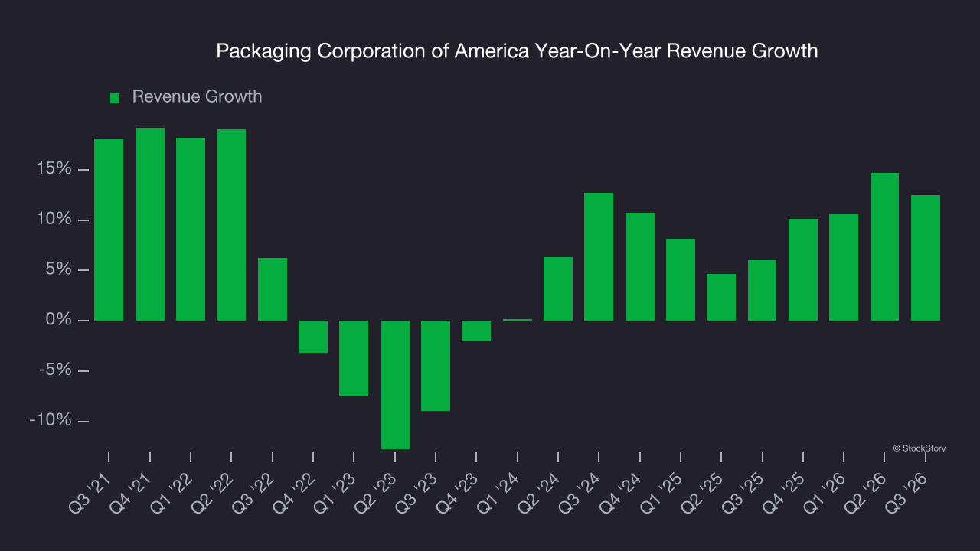Click the Q4 '25 x-axis label
This screenshot has height=551, width=980.
(783, 494)
